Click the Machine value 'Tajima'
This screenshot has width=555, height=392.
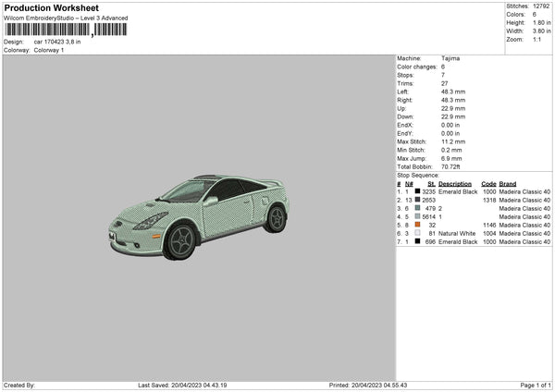[450, 58]
